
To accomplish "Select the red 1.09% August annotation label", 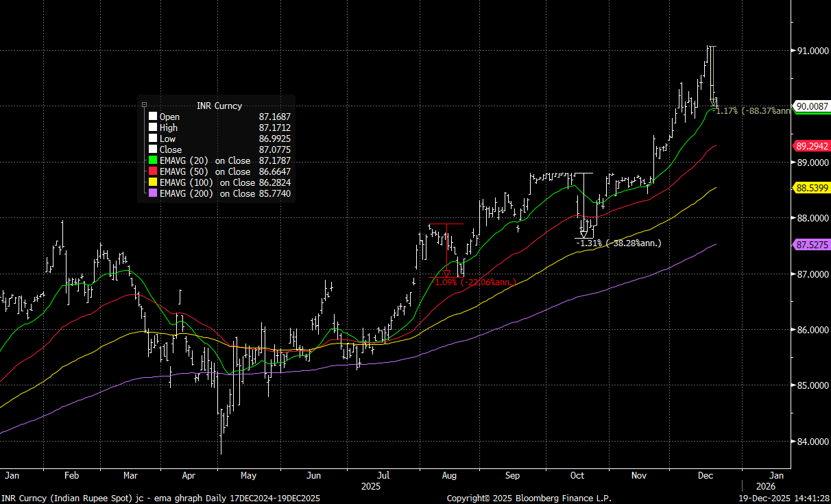I will tap(476, 283).
